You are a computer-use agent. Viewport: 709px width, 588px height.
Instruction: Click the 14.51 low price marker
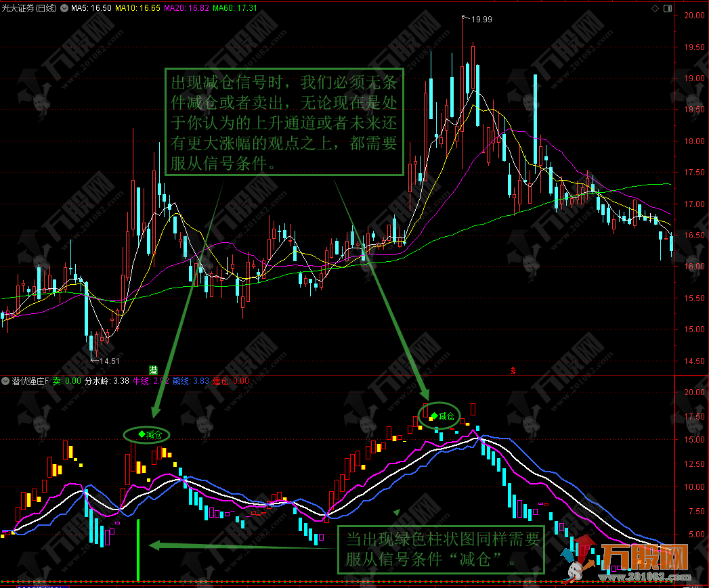pos(110,361)
